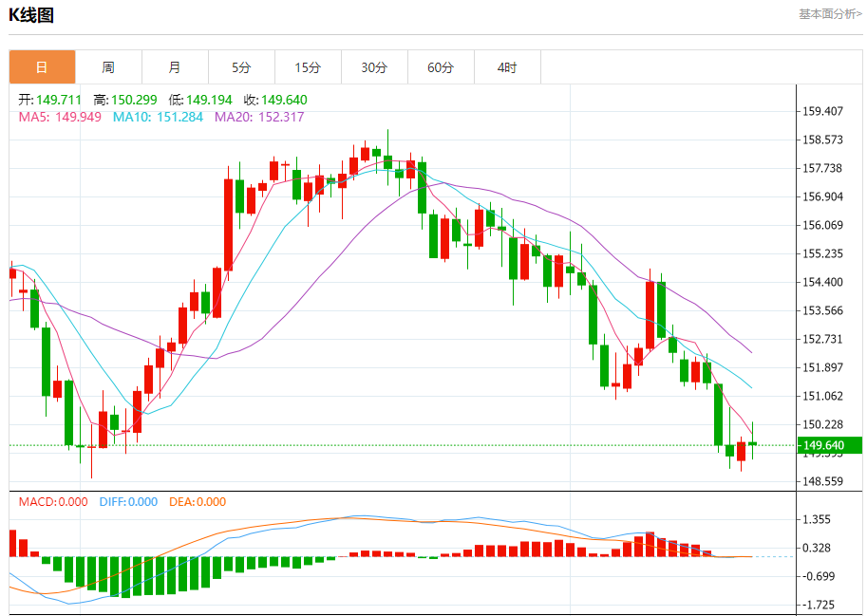Click the -1.725 MACD axis label
867x616 pixels.
pyautogui.click(x=819, y=605)
